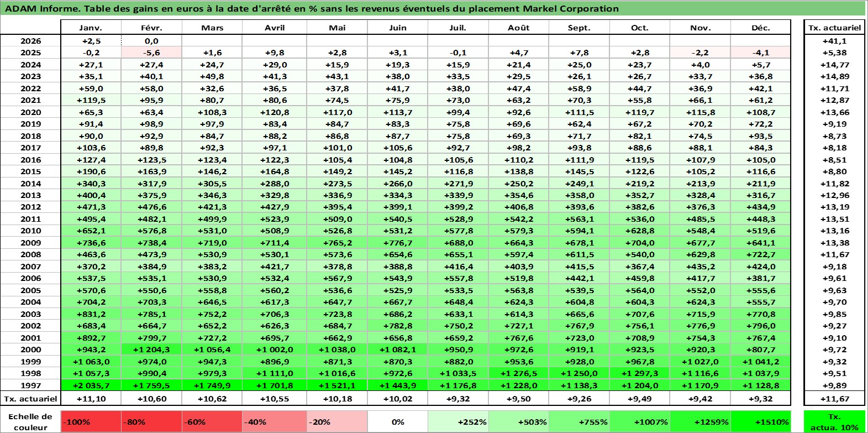Click the -60% legend swatch
868x433 pixels.
point(212,422)
